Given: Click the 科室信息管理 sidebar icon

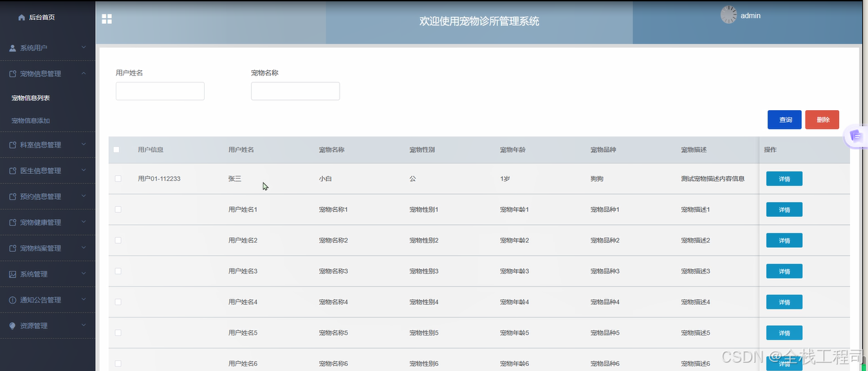Looking at the screenshot, I should [13, 145].
